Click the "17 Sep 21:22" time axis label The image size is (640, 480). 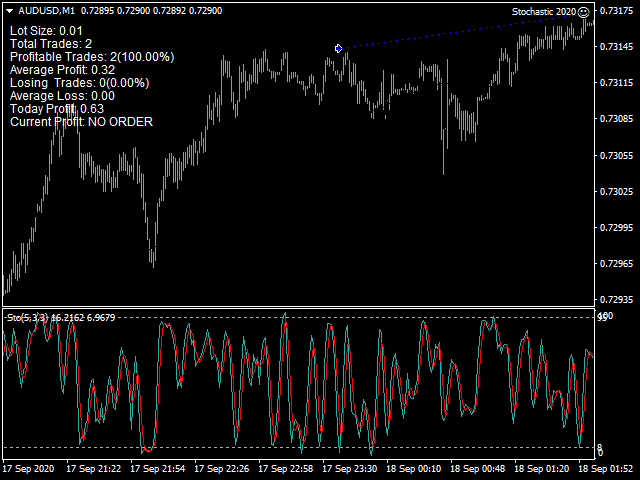coord(93,469)
